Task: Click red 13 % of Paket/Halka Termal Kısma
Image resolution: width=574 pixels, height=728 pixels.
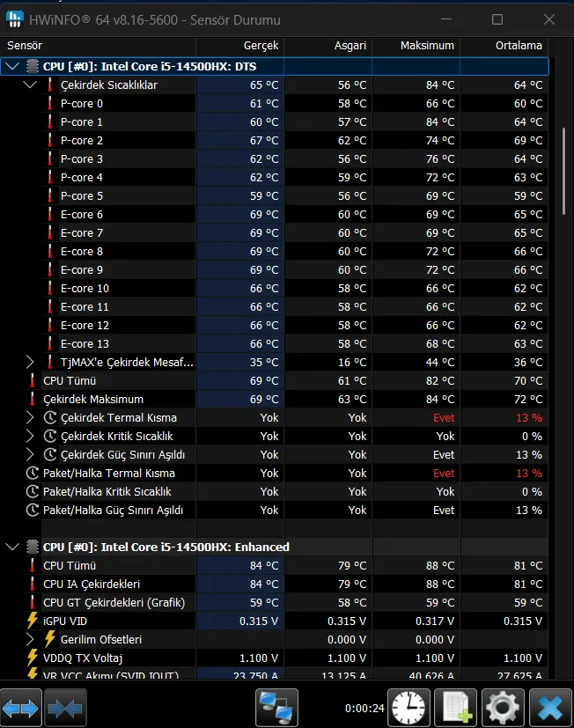Action: 529,473
